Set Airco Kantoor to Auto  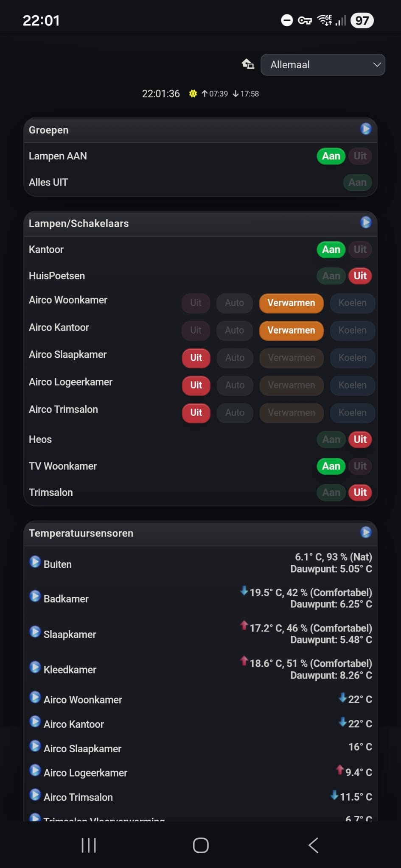pyautogui.click(x=234, y=331)
